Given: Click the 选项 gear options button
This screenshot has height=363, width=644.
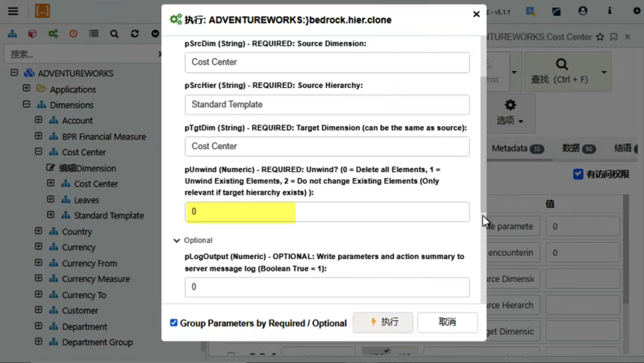Looking at the screenshot, I should (510, 113).
